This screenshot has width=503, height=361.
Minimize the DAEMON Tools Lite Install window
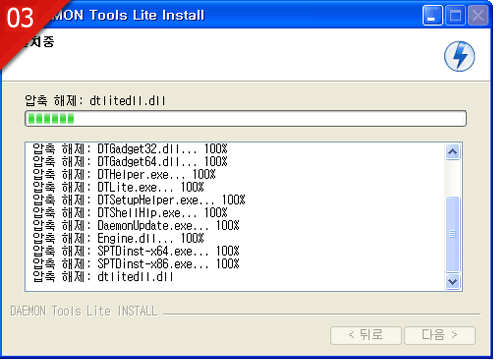tap(433, 16)
